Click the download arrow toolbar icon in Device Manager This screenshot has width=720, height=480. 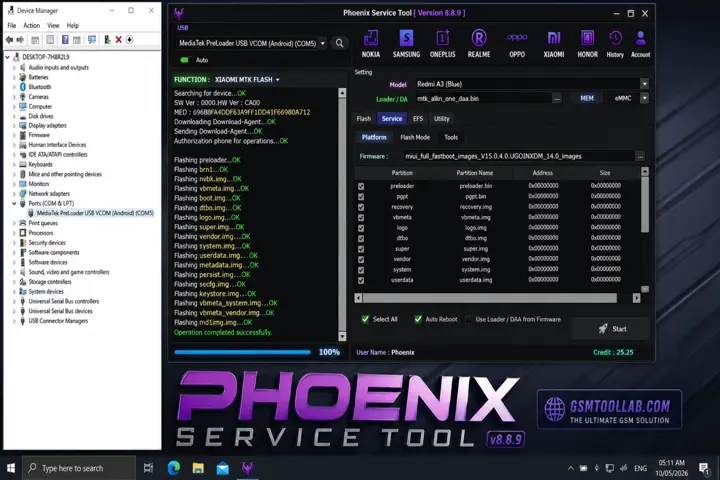[129, 40]
